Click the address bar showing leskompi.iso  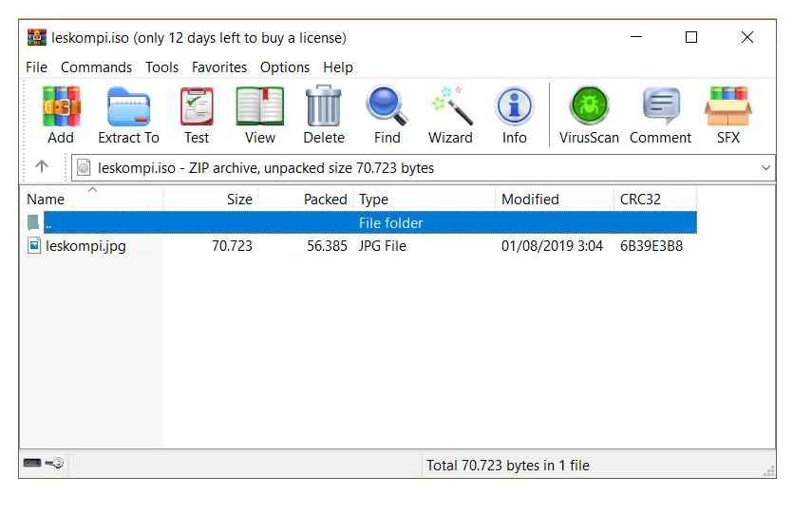[422, 168]
